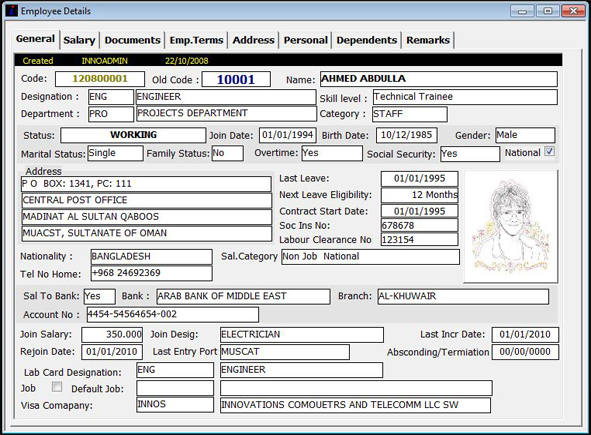
Task: Click the Birth Date field 10/12/1985
Action: pos(407,135)
